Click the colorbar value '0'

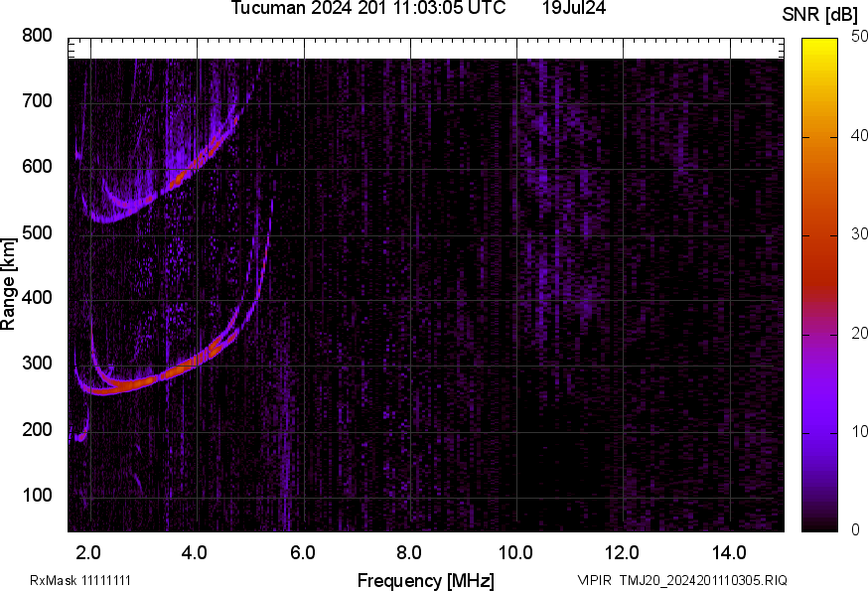(x=855, y=530)
